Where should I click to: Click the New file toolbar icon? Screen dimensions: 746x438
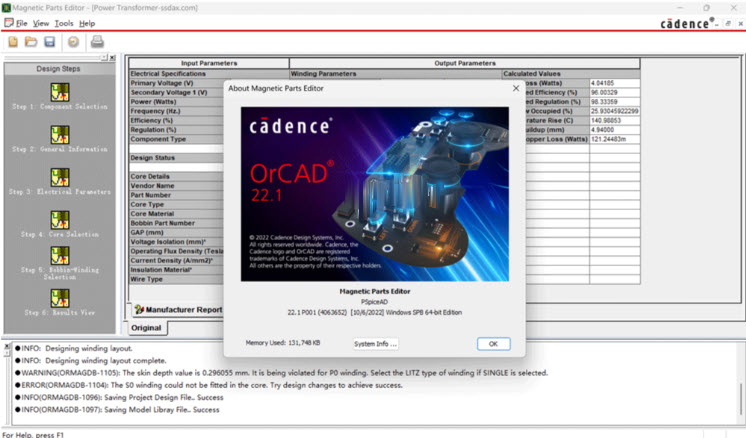[13, 42]
